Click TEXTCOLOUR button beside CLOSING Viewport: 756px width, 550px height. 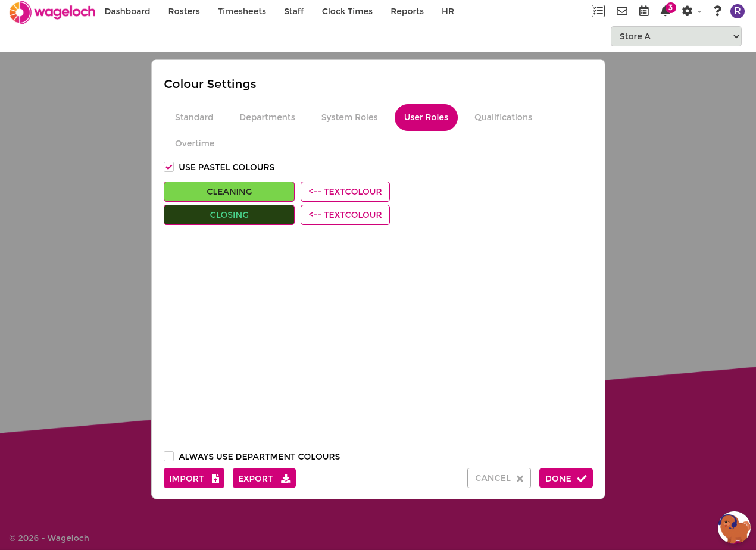coord(345,215)
